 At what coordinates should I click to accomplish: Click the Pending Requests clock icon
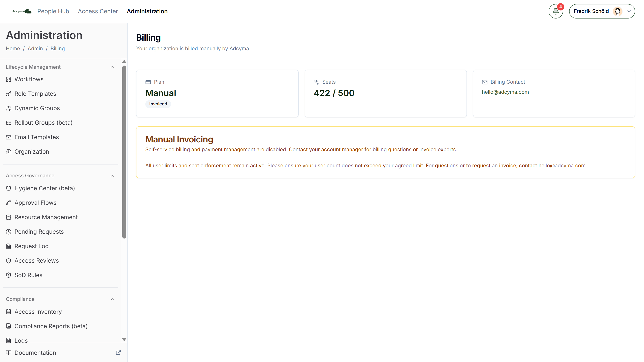click(x=8, y=232)
